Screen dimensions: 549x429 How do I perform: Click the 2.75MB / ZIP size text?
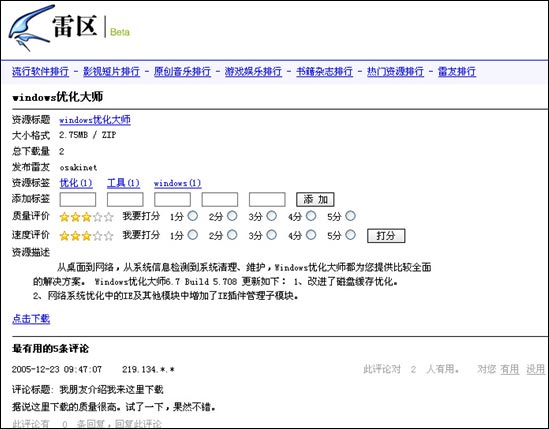(x=88, y=135)
